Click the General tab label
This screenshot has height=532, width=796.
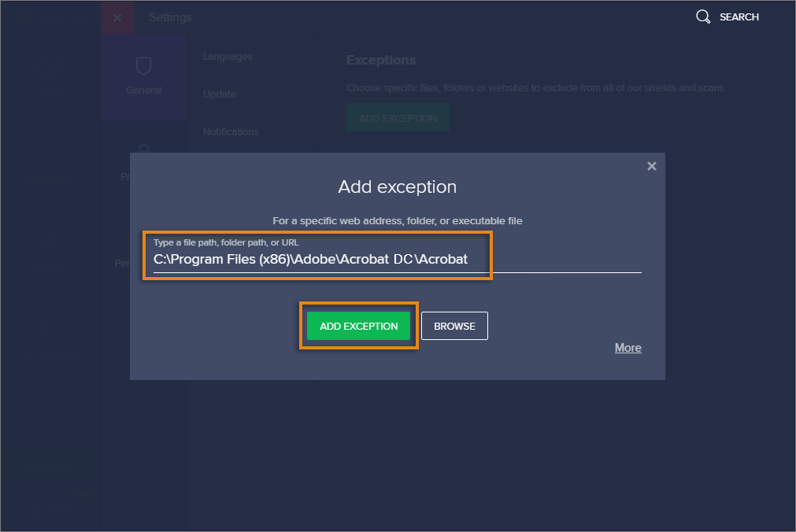point(143,91)
